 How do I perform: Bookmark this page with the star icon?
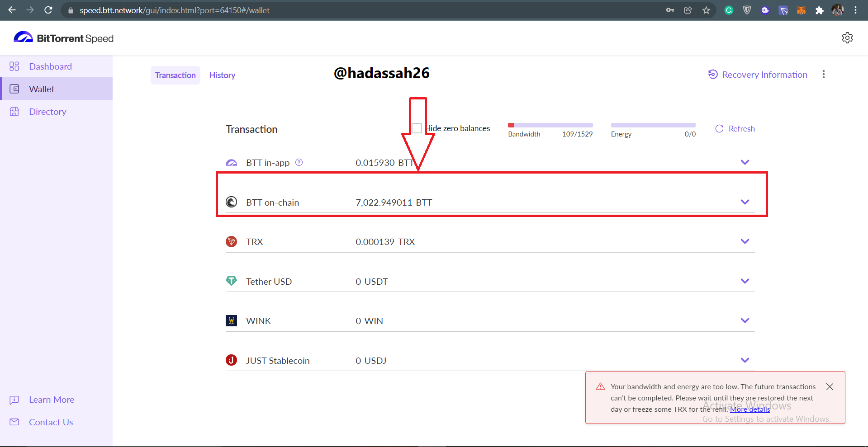click(706, 10)
